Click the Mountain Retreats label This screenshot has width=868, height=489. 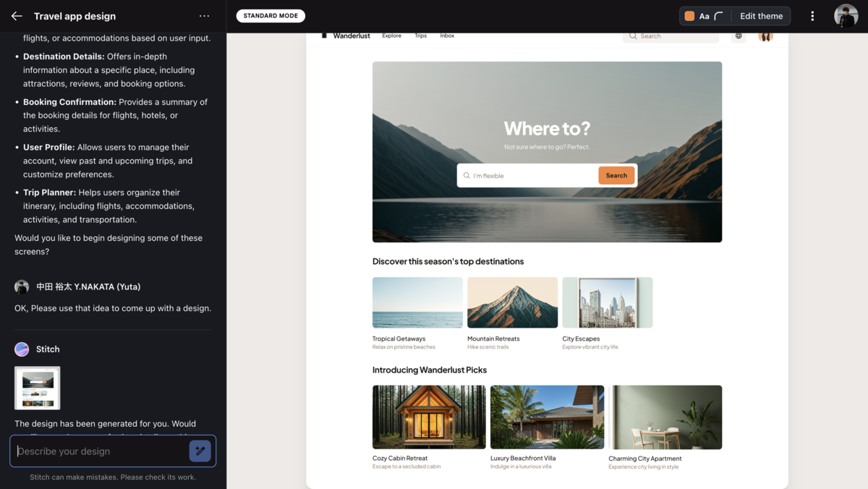[x=493, y=339]
